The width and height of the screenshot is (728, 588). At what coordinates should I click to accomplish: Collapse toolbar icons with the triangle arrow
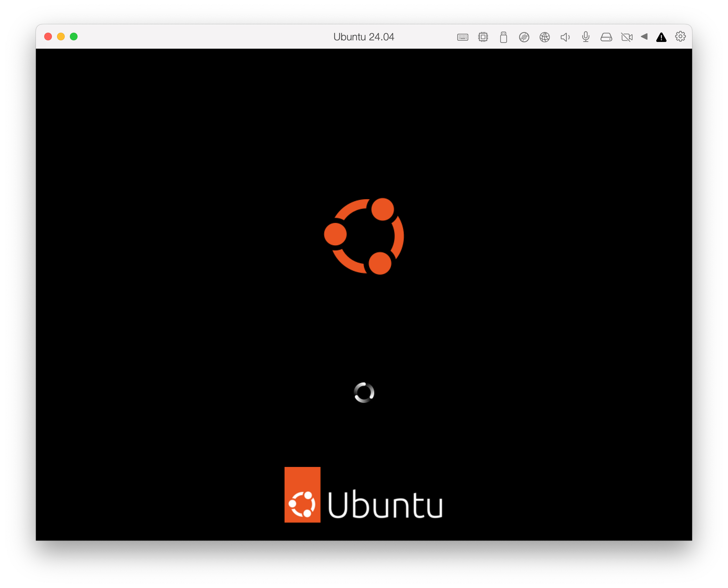tap(644, 37)
